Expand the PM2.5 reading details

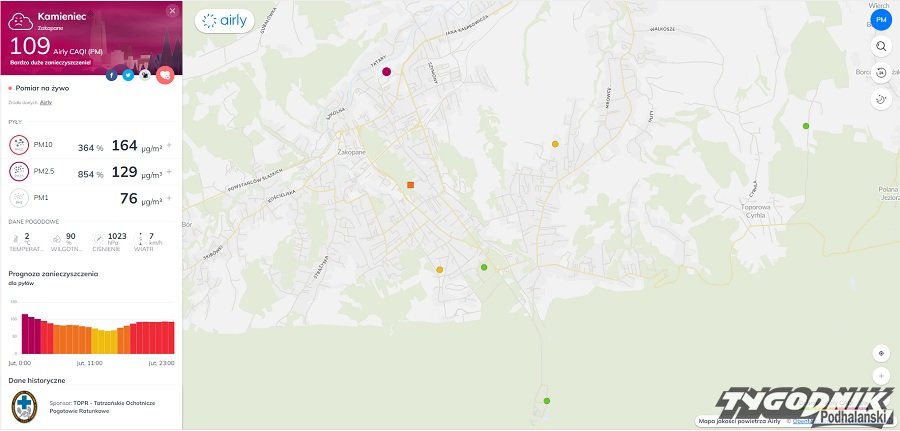169,172
